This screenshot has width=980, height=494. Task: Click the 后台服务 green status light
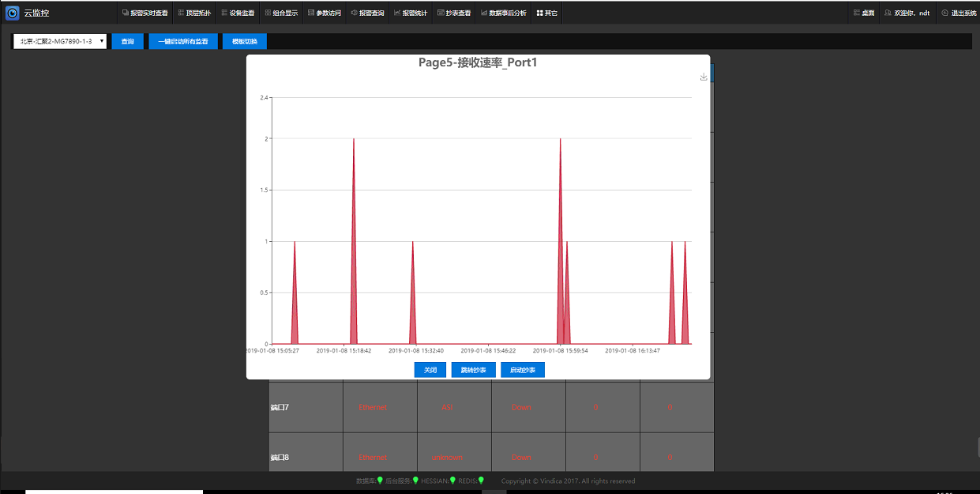coord(415,481)
